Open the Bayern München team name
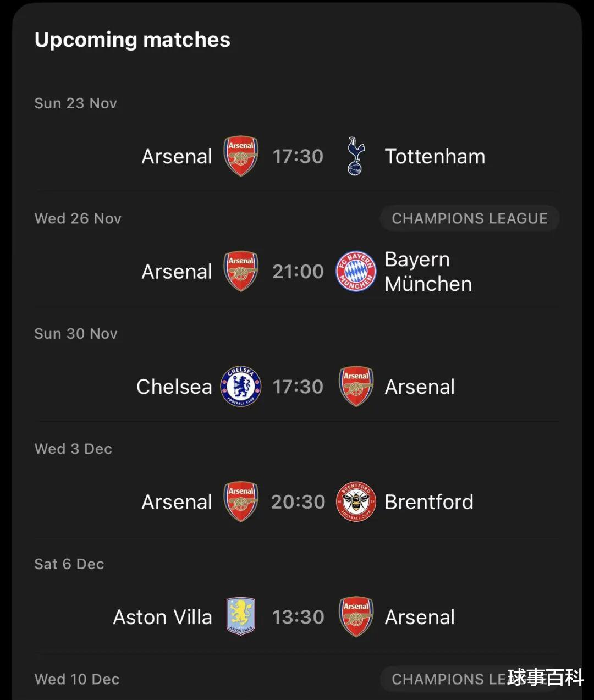 [428, 272]
